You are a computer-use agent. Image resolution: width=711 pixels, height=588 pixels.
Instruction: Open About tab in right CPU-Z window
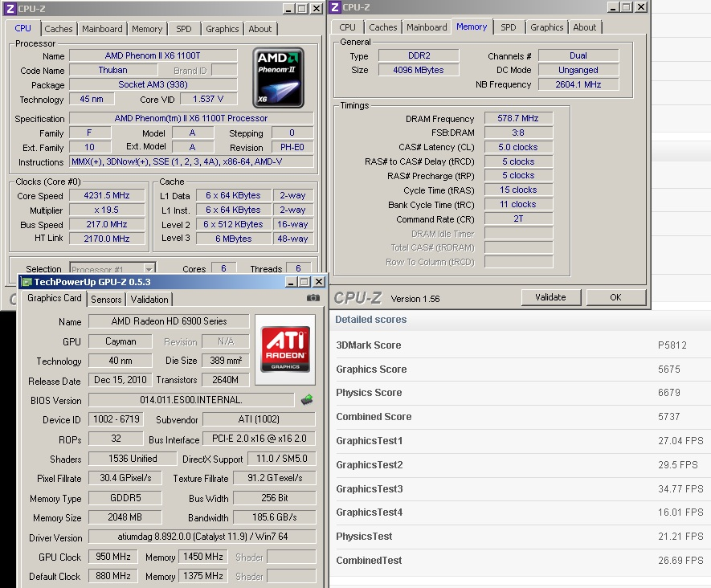[585, 27]
